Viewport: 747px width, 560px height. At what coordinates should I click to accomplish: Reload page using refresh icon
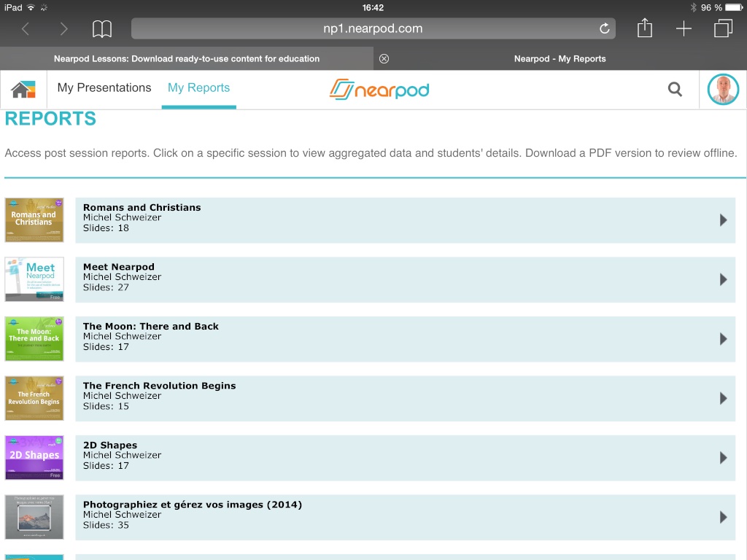click(604, 29)
